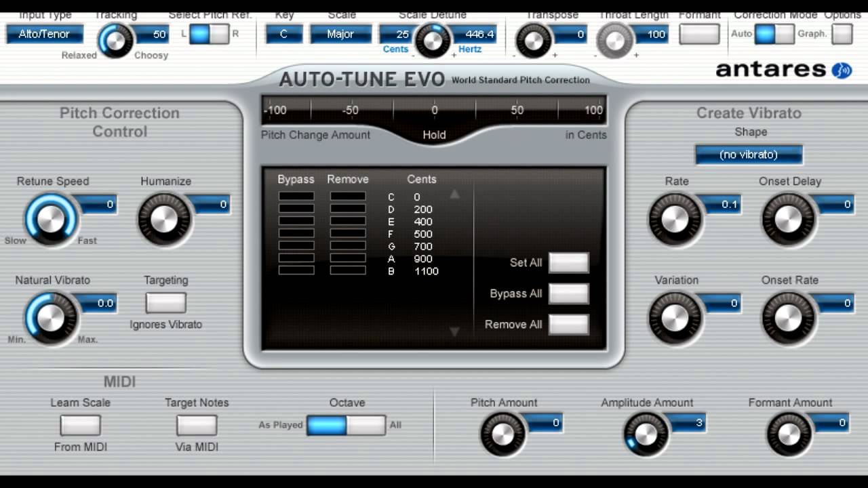The height and width of the screenshot is (488, 868).
Task: Toggle Target Notes Via MIDI button
Action: (197, 425)
